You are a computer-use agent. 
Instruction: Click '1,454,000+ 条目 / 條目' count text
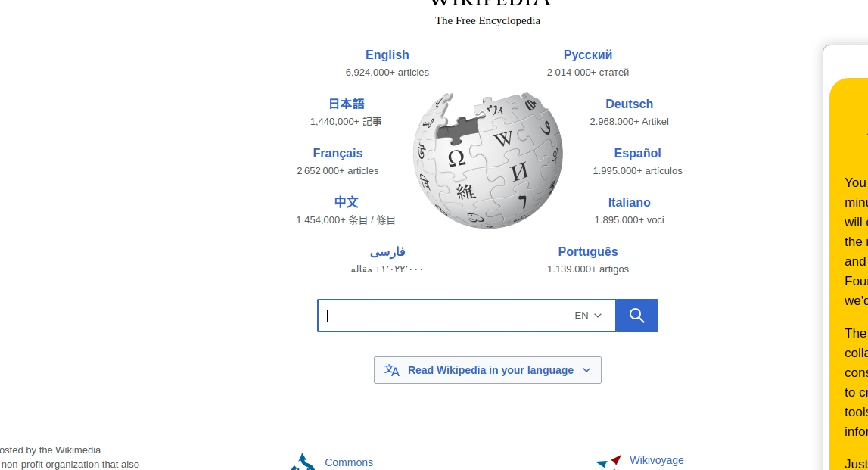coord(346,220)
